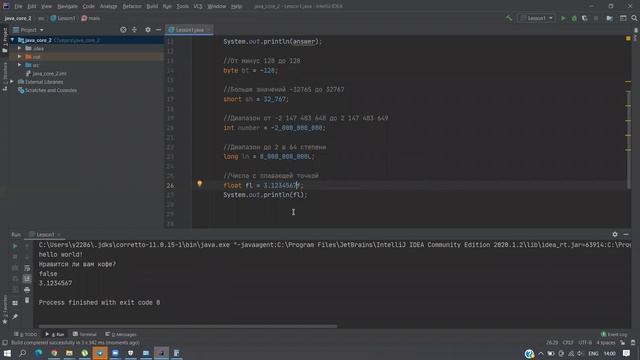Screen dimensions: 640x360
Task: Clear all console output with trash icon
Action: pyautogui.click(x=27, y=300)
